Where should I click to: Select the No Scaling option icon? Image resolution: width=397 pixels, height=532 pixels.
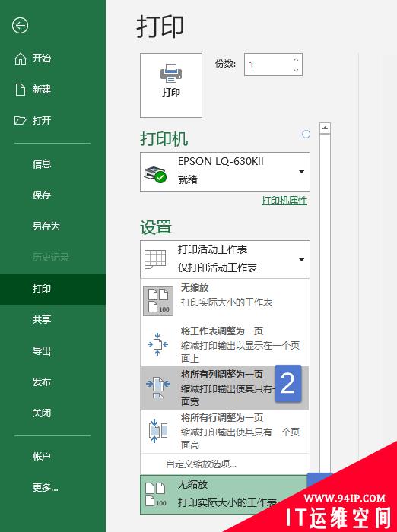[x=158, y=301]
